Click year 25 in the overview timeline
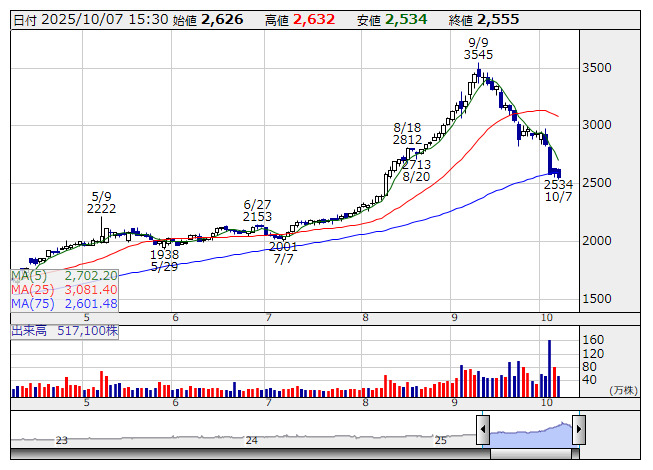Viewport: 653px width, 470px height. [x=441, y=440]
